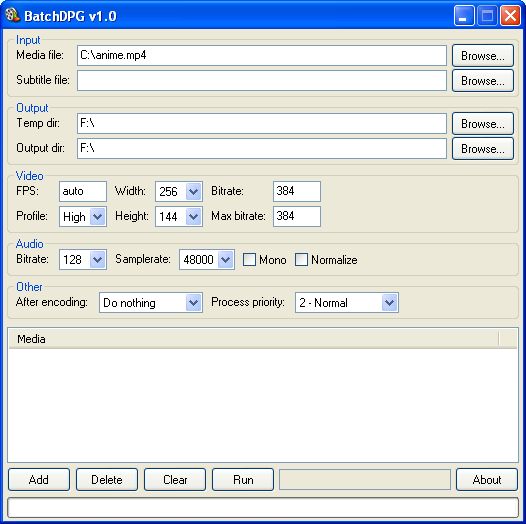Click the Add button
The height and width of the screenshot is (524, 526).
[39, 480]
